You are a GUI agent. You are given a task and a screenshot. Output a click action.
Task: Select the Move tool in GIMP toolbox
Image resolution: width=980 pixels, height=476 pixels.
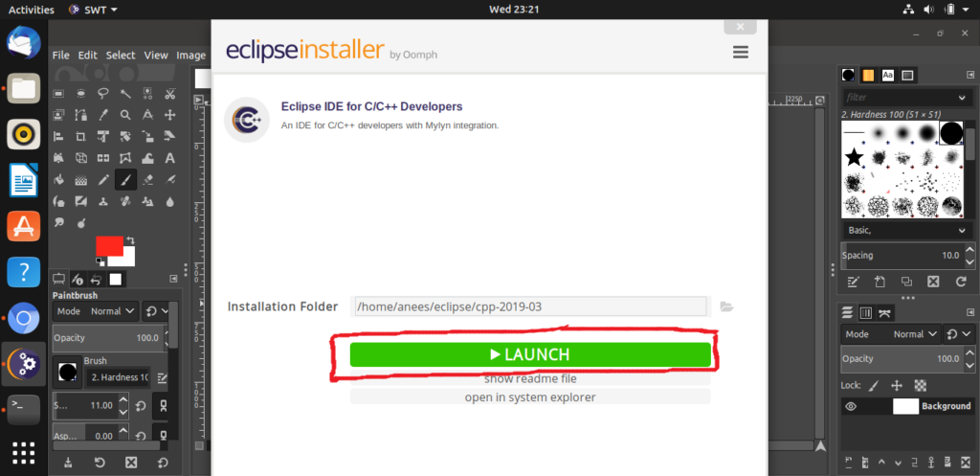click(169, 115)
